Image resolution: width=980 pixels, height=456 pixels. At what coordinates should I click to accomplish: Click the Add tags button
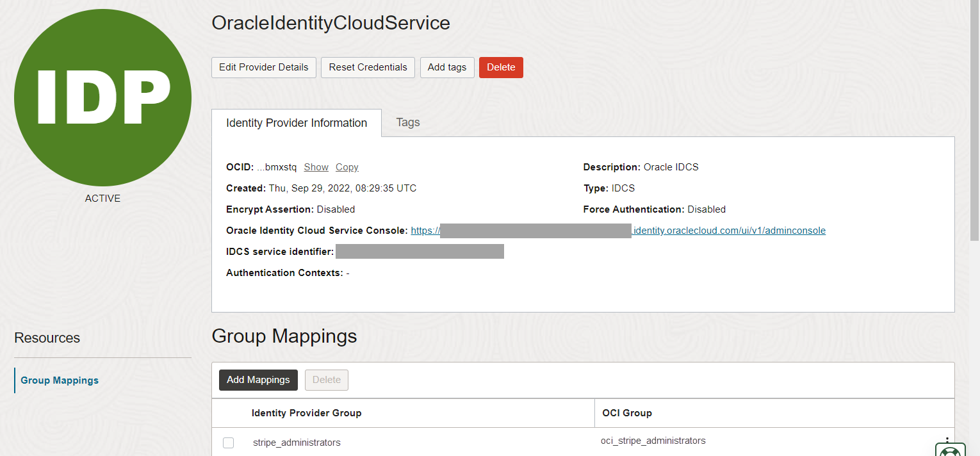(x=447, y=67)
